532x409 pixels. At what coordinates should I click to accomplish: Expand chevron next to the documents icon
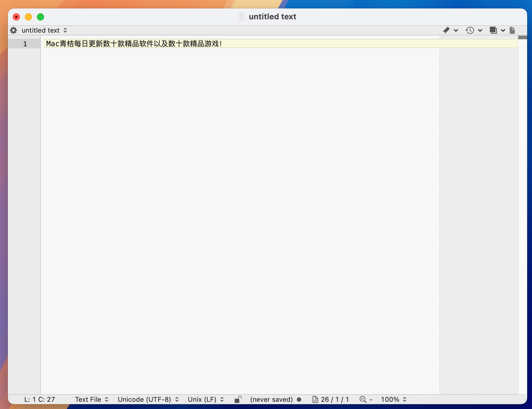point(503,30)
